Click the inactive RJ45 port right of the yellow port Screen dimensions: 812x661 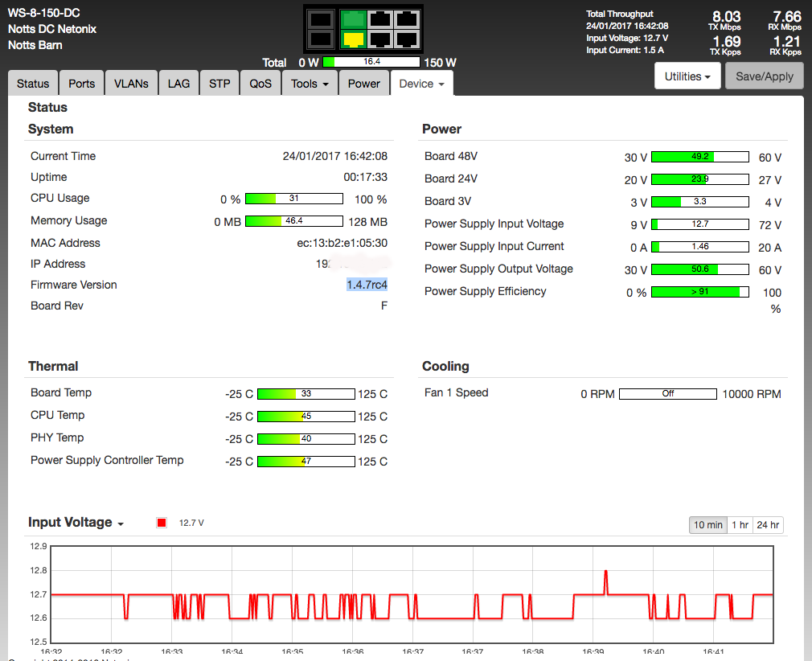tap(379, 39)
